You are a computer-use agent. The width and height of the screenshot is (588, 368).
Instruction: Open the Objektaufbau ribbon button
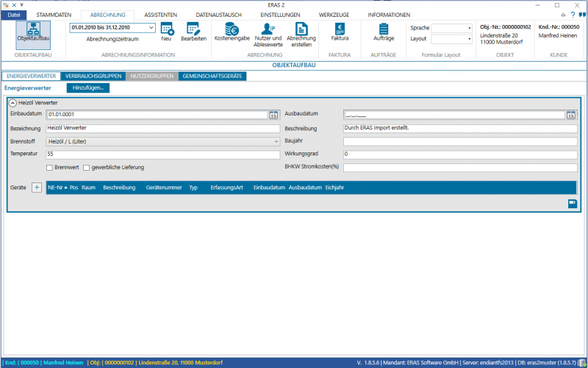coord(33,35)
